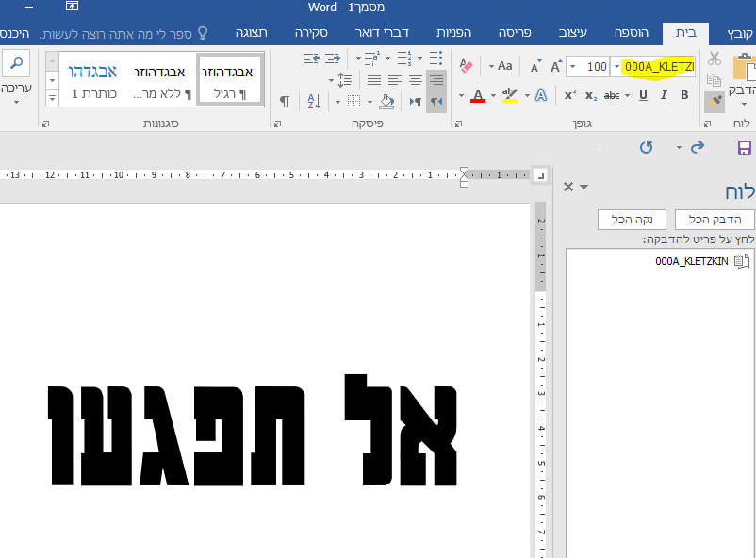Click the Clear All Formatting eraser icon
The image size is (756, 558).
pos(466,66)
